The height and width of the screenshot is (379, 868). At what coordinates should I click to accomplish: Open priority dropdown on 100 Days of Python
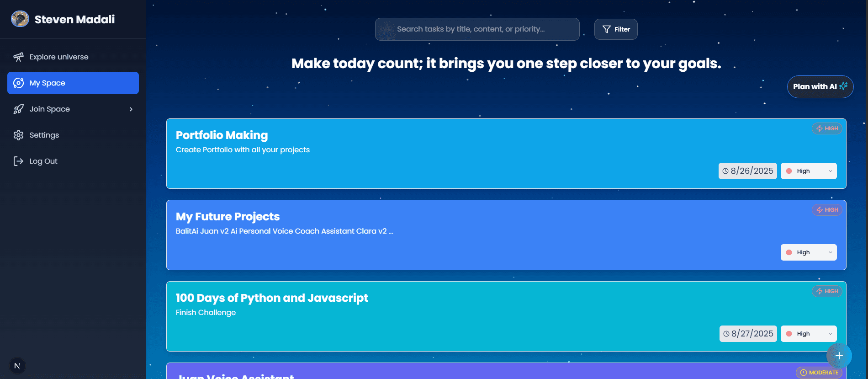coord(809,334)
